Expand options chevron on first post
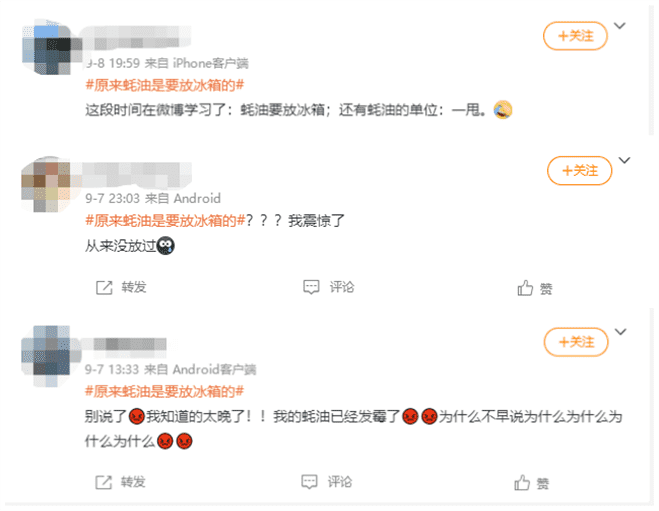The height and width of the screenshot is (511, 659). pyautogui.click(x=620, y=26)
